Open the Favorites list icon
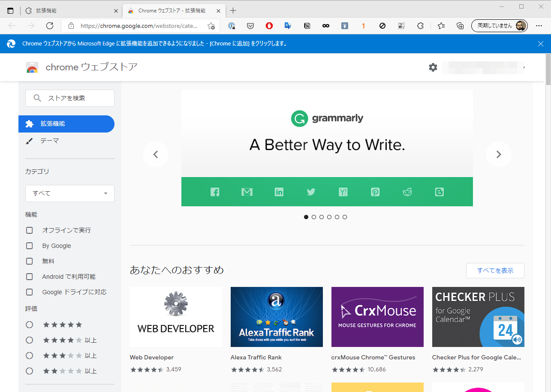This screenshot has width=551, height=392. [x=441, y=26]
